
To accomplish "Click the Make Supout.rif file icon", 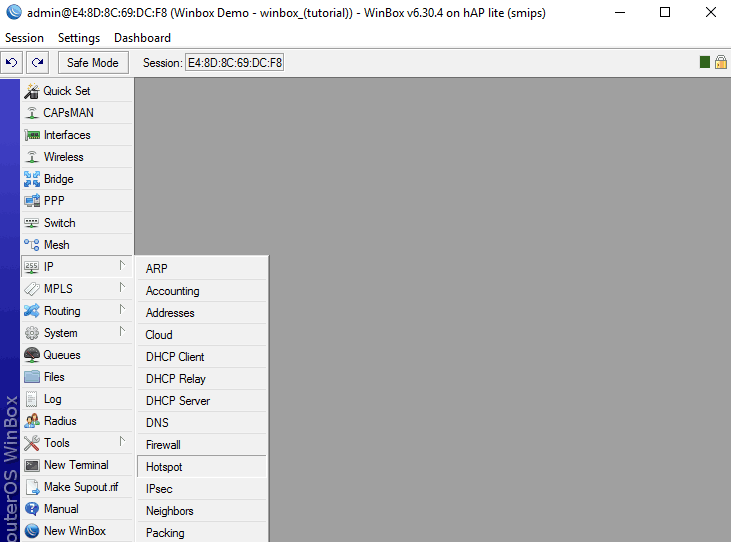I will (32, 487).
